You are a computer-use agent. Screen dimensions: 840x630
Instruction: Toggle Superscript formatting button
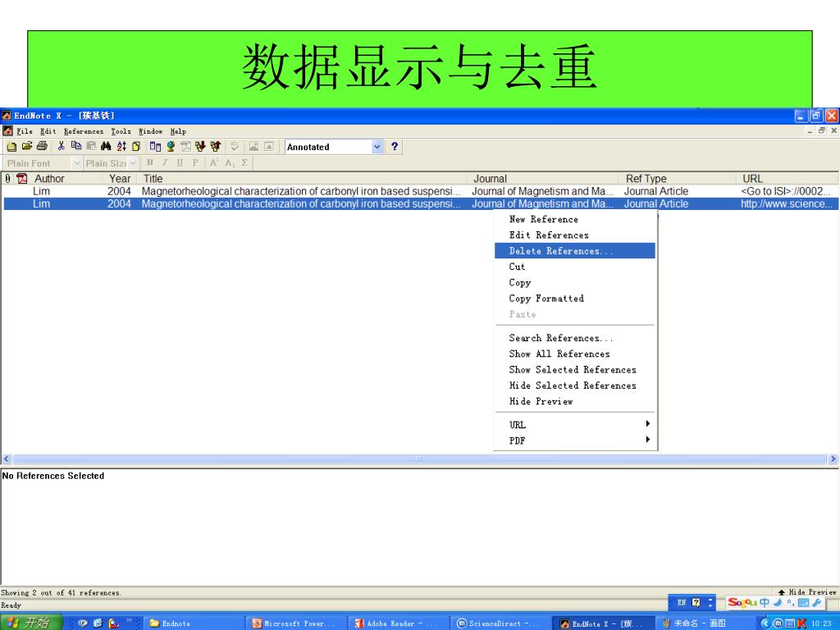214,163
